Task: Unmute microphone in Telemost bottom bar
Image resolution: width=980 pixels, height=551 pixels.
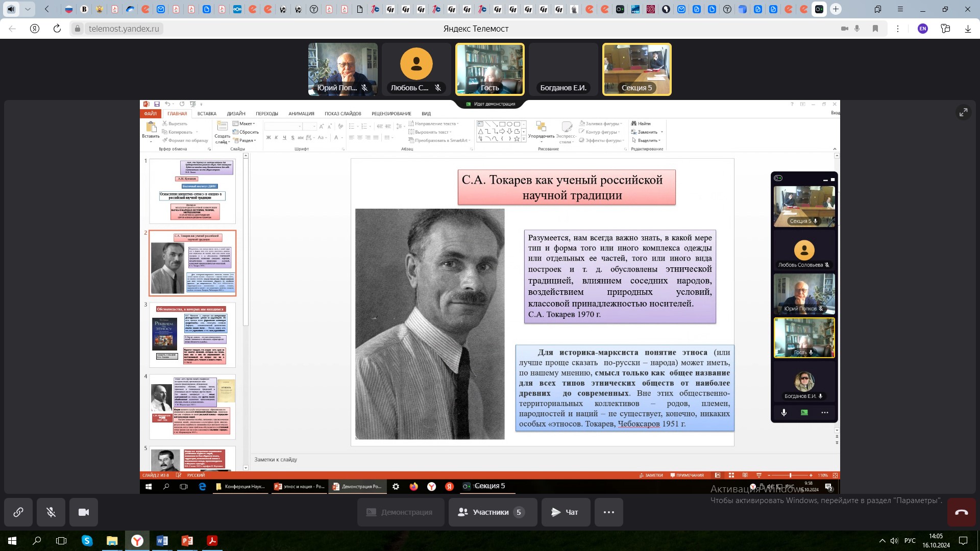Action: coord(51,512)
